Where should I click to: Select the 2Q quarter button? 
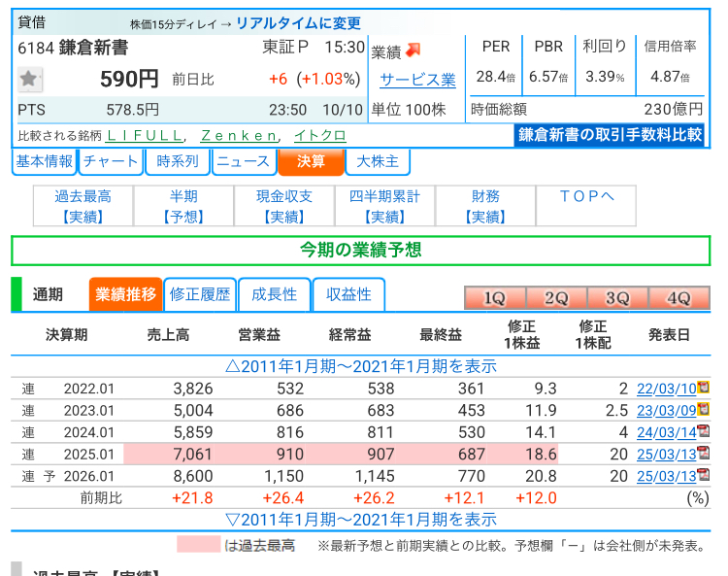click(556, 298)
